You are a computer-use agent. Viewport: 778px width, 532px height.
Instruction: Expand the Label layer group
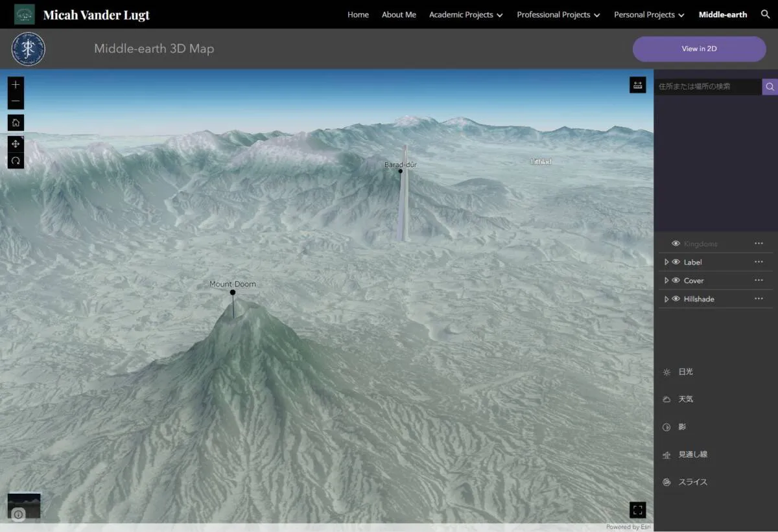point(666,262)
